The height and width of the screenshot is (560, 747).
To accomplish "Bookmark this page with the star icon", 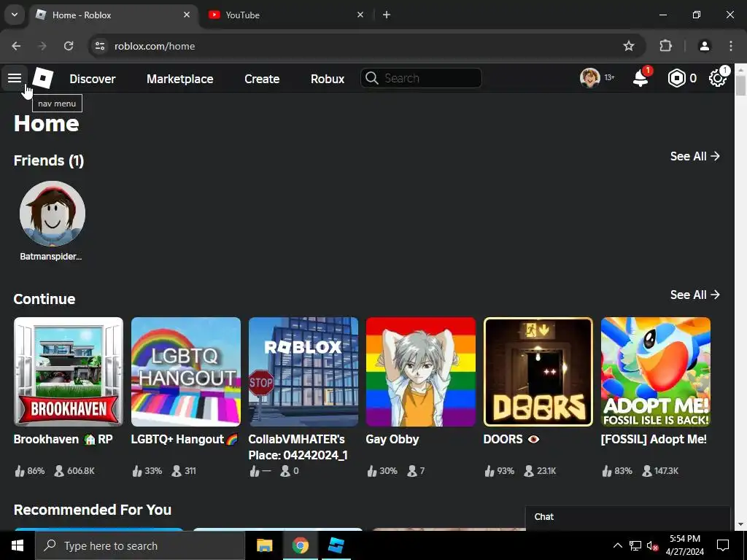I will [629, 46].
